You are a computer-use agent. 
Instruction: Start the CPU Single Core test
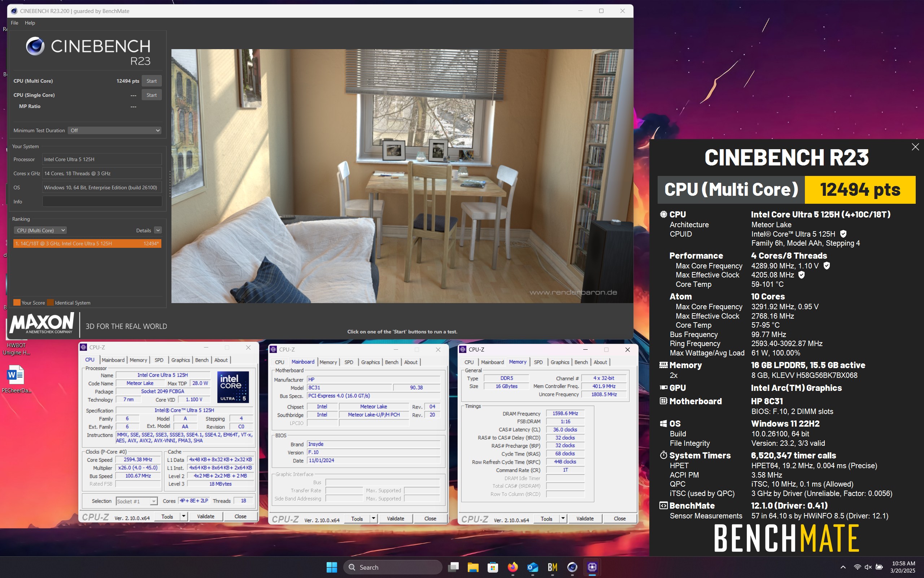152,95
